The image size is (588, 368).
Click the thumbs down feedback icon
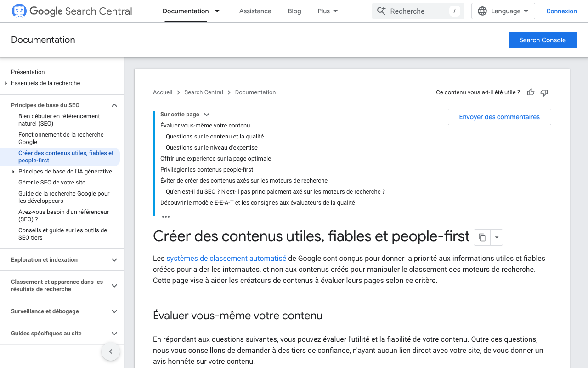[544, 92]
